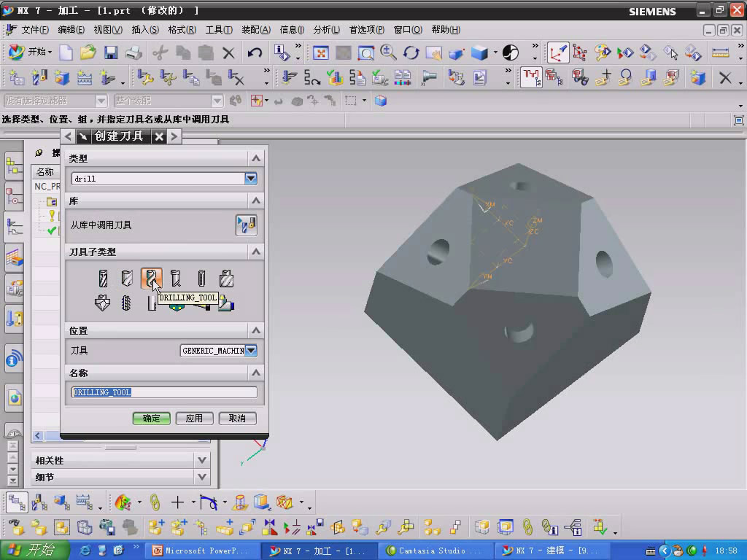The width and height of the screenshot is (747, 560).
Task: Collapse the 类型 section
Action: (x=256, y=158)
